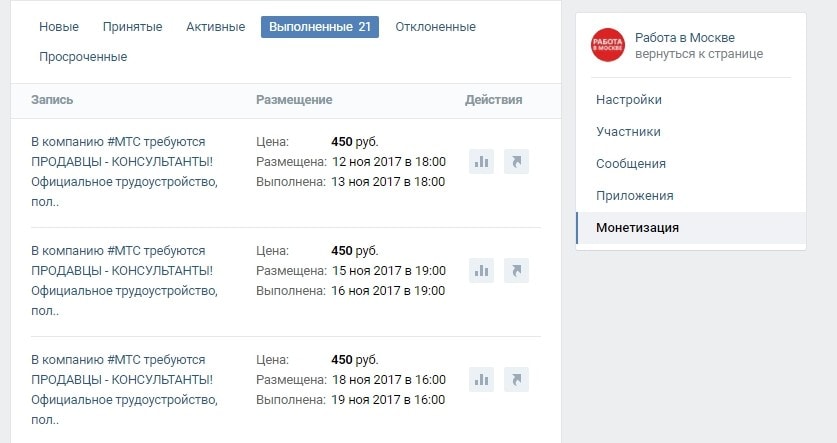Click the Работа в Москве group avatar
This screenshot has width=837, height=443.
point(607,45)
